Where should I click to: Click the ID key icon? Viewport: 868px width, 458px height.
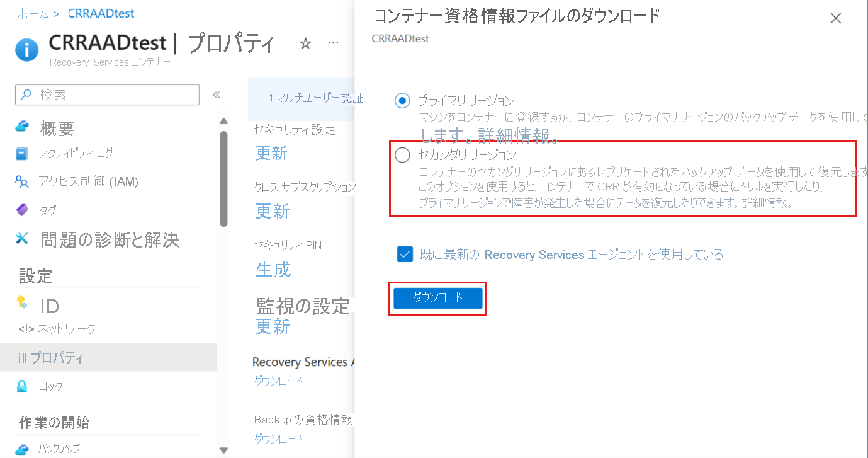[22, 302]
